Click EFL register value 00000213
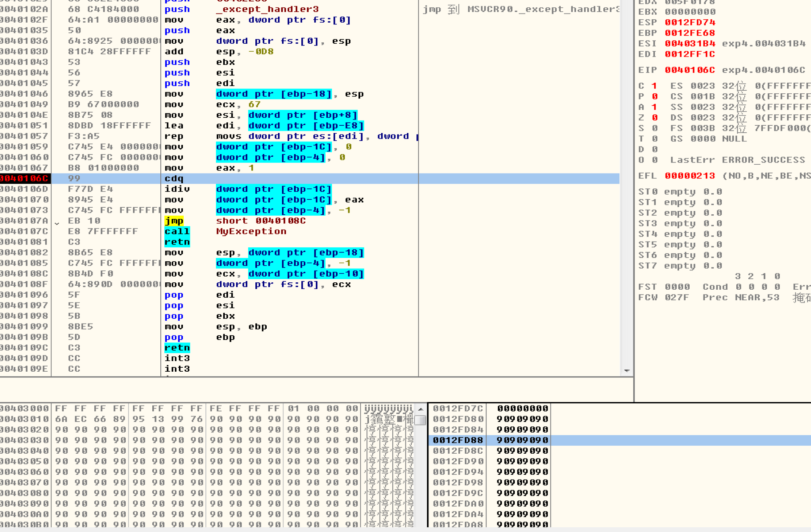Viewport: 811px width, 532px height. [x=690, y=176]
